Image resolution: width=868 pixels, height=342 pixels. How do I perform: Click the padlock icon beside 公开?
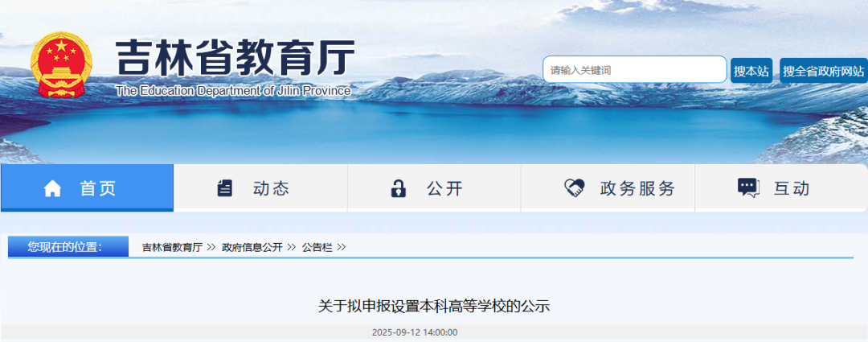tap(398, 188)
